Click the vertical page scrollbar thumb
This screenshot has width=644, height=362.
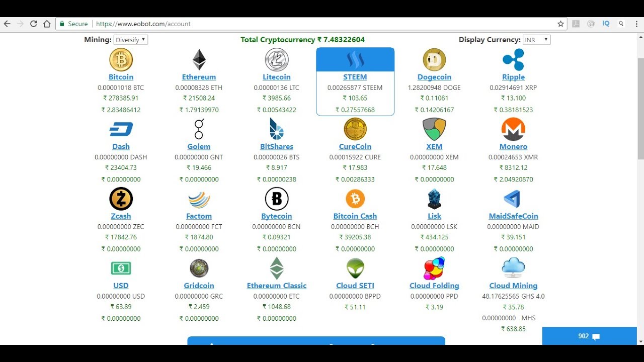tap(640, 109)
